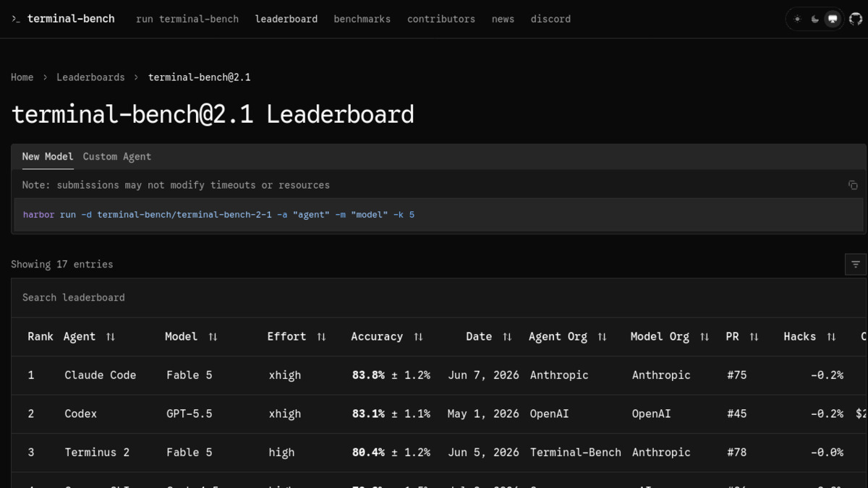Click 83.8% accuracy value
The height and width of the screenshot is (488, 868).
click(368, 375)
